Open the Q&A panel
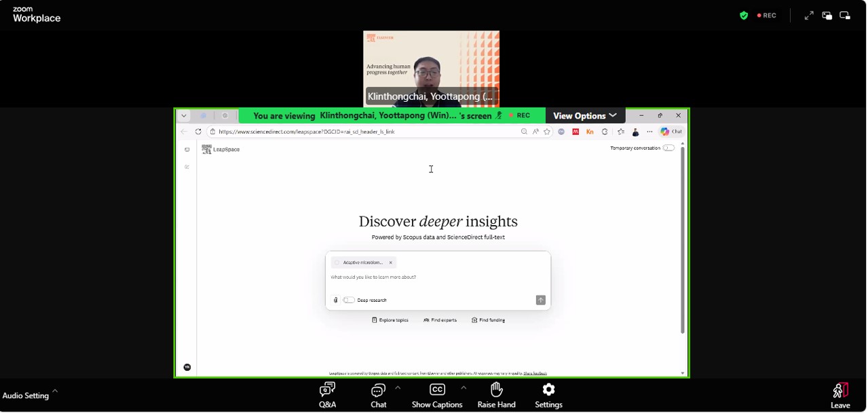Screen dimensions: 868x413 327,395
